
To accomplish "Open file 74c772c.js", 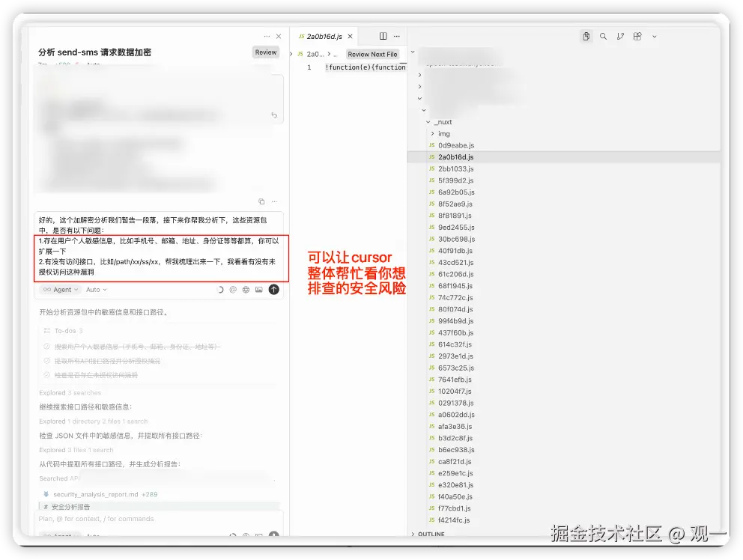I will coord(455,297).
